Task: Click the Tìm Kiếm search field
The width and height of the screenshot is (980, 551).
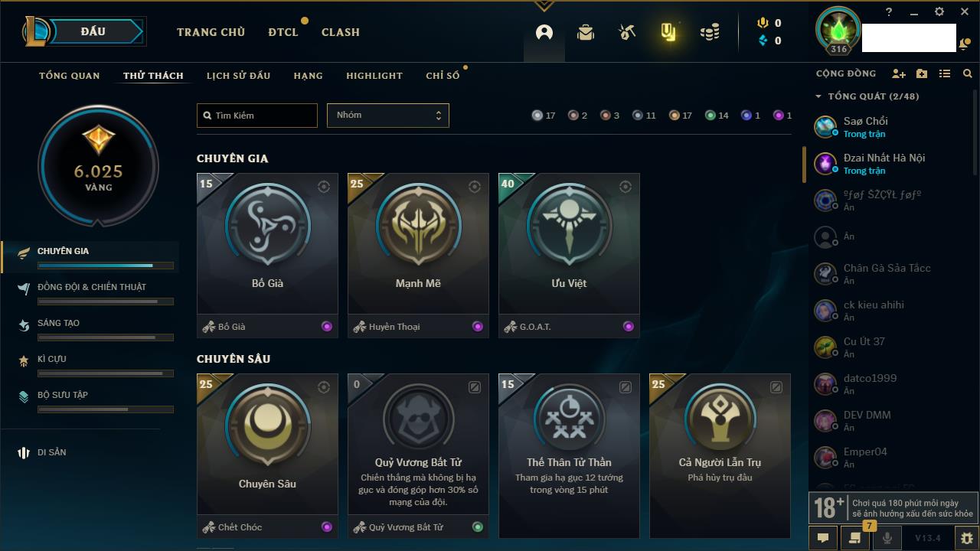Action: click(x=257, y=116)
